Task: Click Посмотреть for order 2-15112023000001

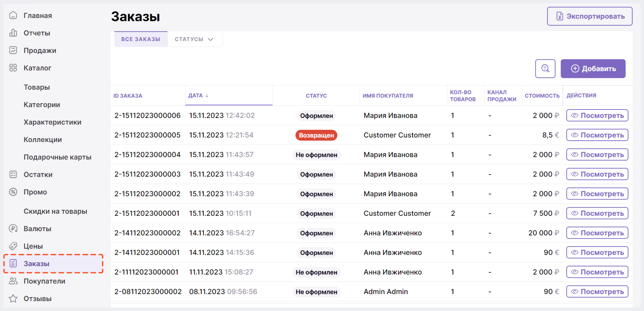Action: pyautogui.click(x=597, y=213)
